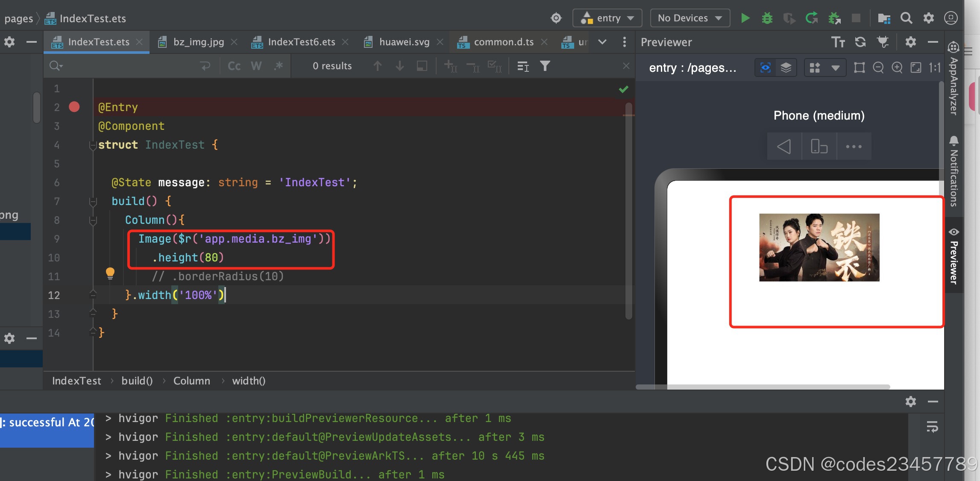Switch to the bz_img.jpg tab
Screen dimensions: 980x481
point(198,42)
